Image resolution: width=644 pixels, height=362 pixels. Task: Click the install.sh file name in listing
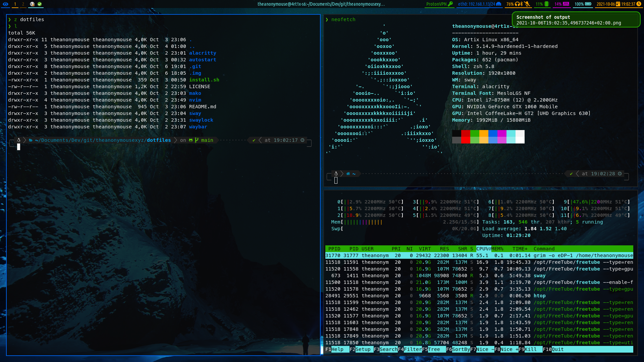[204, 80]
